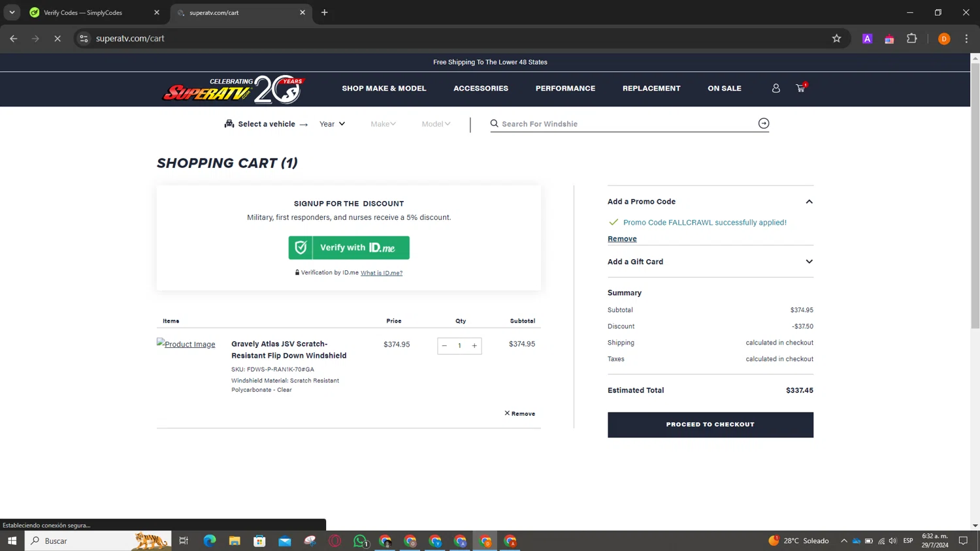
Task: Open the What is ID.me? link
Action: tap(382, 273)
